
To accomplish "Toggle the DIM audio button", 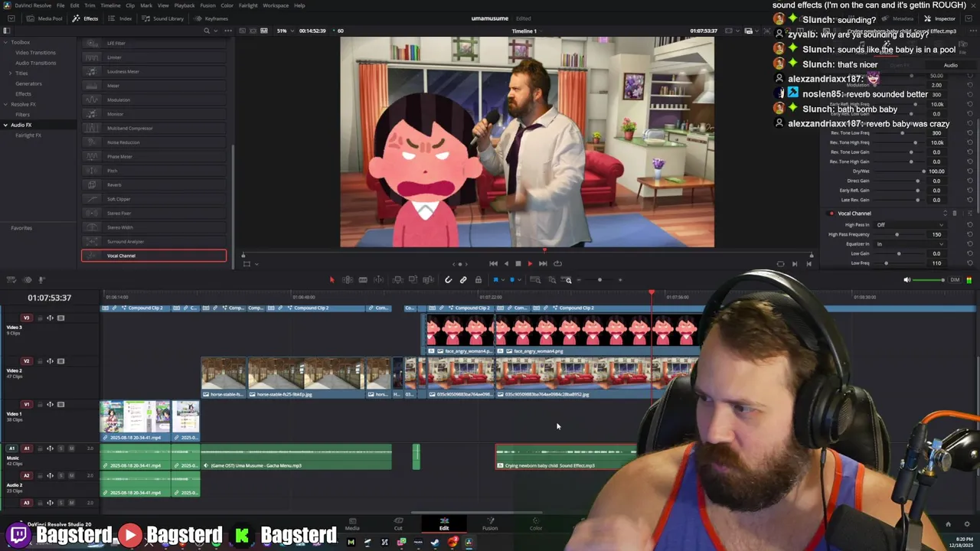I will 955,280.
